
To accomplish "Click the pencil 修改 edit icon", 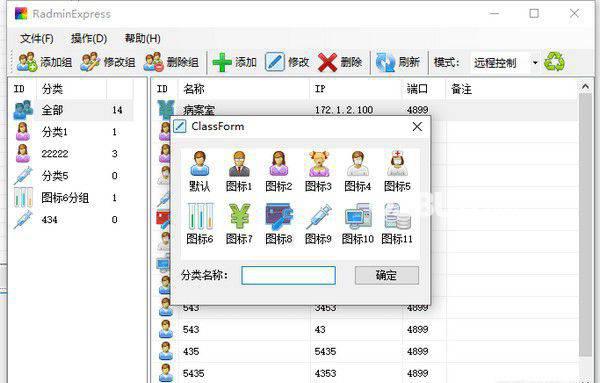I will tap(275, 62).
